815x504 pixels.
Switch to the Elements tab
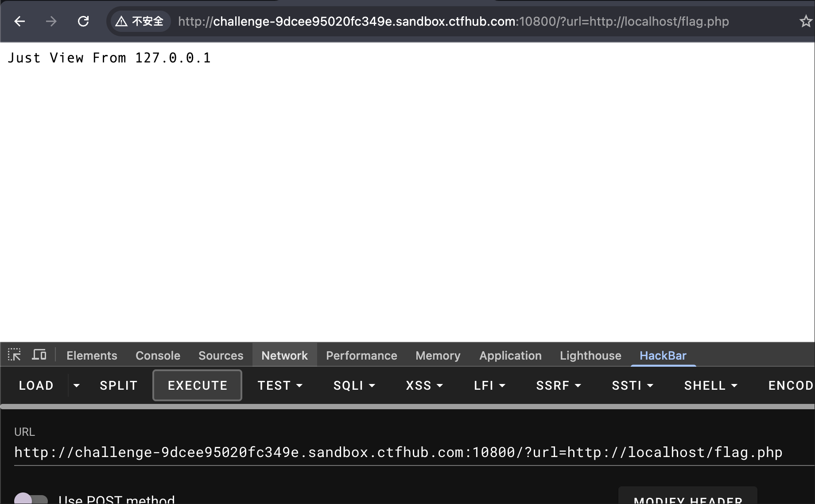[92, 356]
